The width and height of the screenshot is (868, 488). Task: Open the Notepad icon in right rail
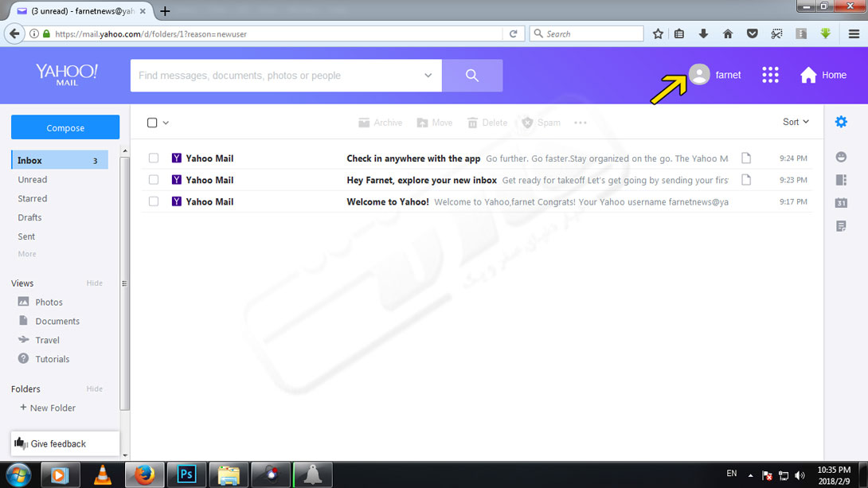coord(841,226)
